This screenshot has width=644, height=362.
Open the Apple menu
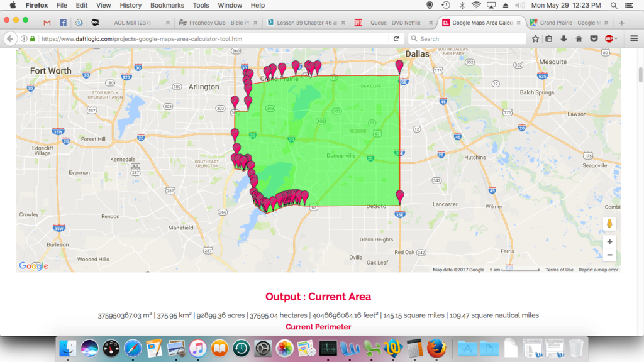pyautogui.click(x=13, y=5)
